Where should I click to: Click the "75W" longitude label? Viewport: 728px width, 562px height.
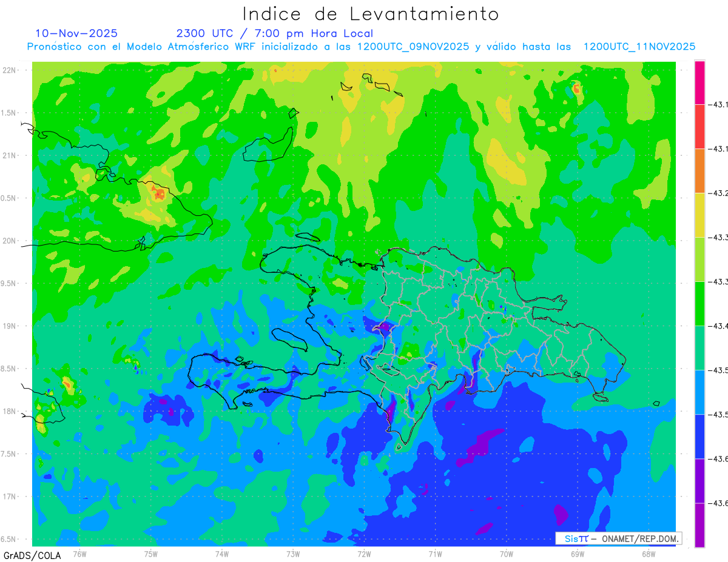click(151, 553)
